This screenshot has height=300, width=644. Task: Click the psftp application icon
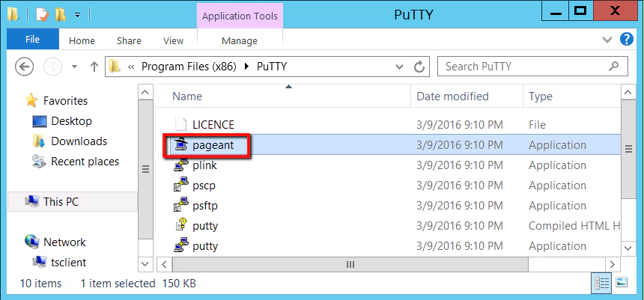180,206
